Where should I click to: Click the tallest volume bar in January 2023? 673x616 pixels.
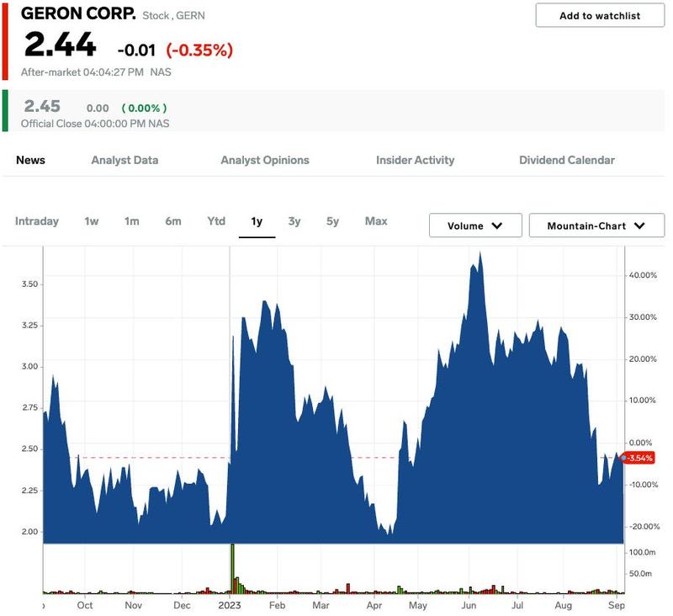click(x=233, y=569)
